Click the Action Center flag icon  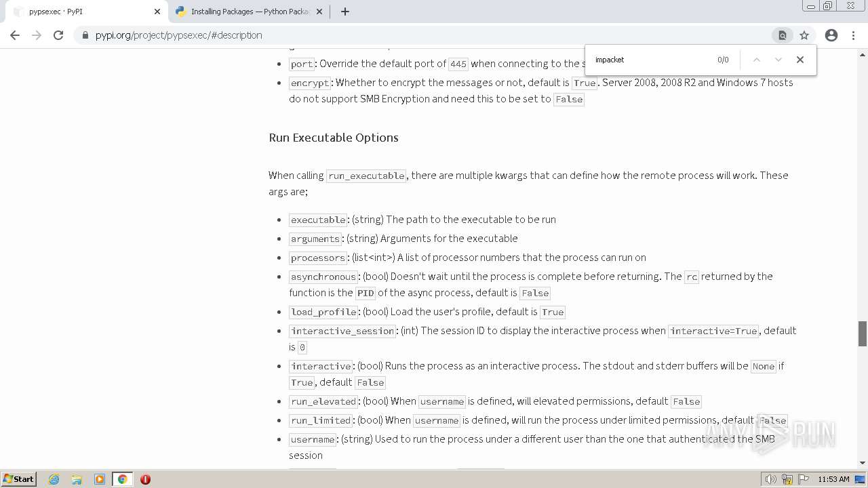[804, 479]
